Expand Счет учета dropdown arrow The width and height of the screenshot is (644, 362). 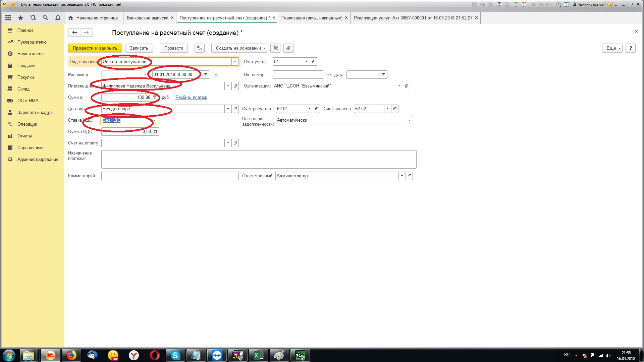[x=306, y=62]
